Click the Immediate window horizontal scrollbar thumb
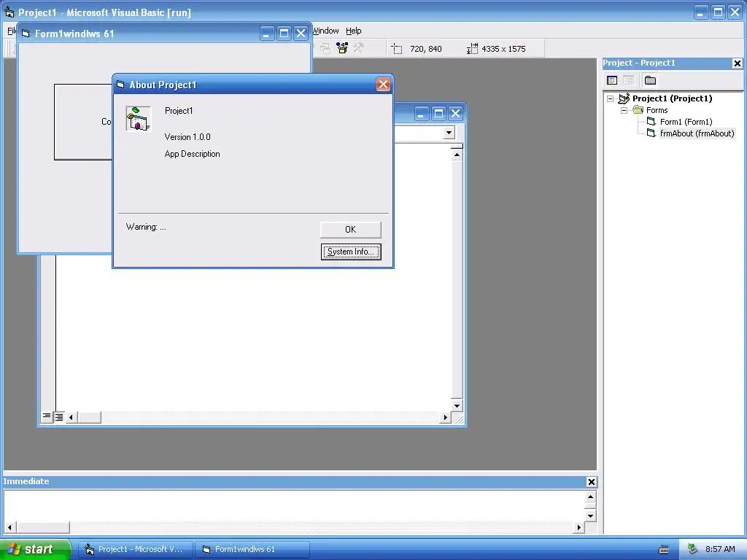 43,527
